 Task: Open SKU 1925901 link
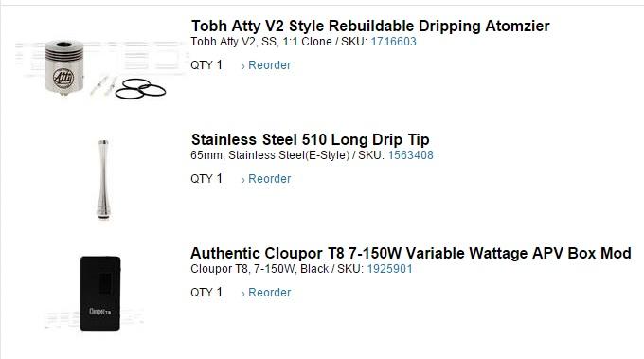(389, 269)
